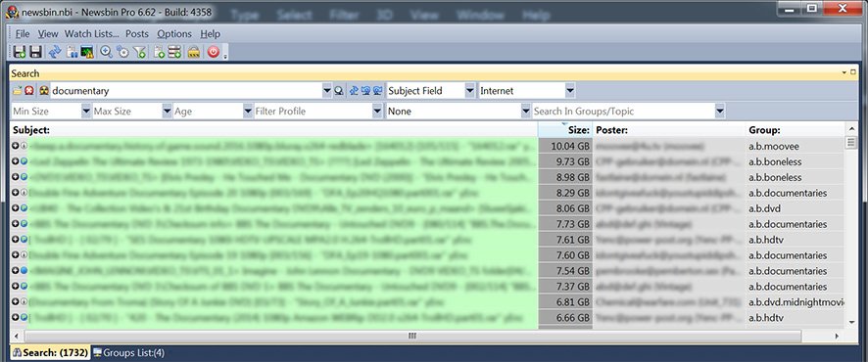The width and height of the screenshot is (868, 362).
Task: Click the document with green plus icon
Action: coord(159,52)
